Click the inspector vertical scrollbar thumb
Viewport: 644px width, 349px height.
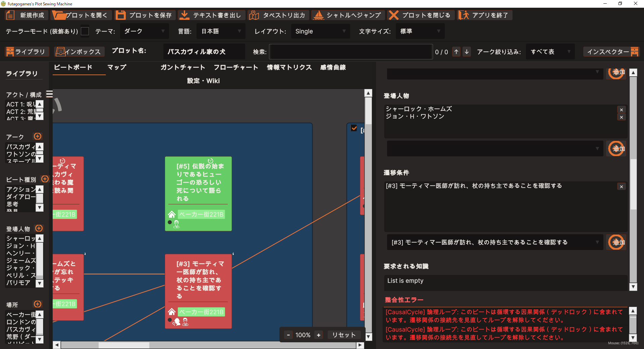pyautogui.click(x=633, y=185)
